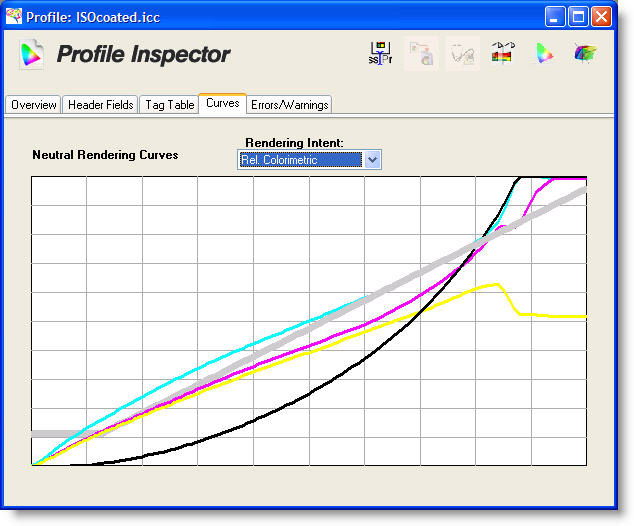634x526 pixels.
Task: Select the Rel. Colorimetric combo box field
Action: (x=300, y=160)
